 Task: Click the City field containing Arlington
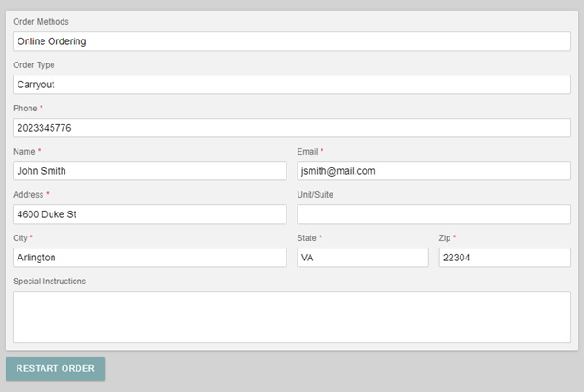(x=149, y=258)
